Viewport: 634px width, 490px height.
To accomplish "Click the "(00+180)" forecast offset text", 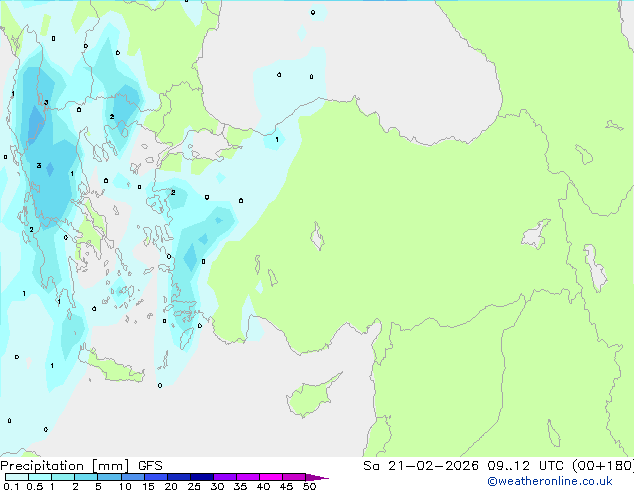I will coord(603,466).
